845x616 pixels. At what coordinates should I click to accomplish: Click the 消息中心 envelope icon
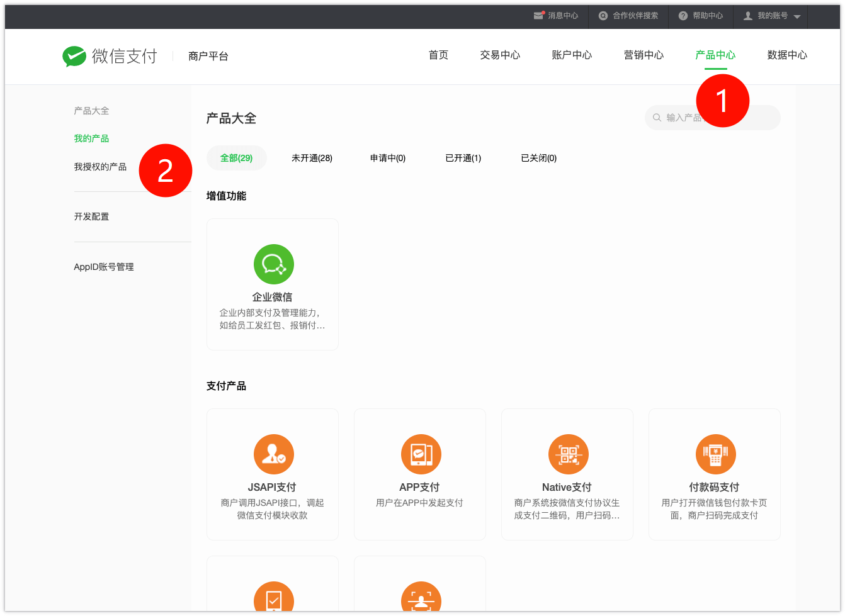pyautogui.click(x=538, y=16)
